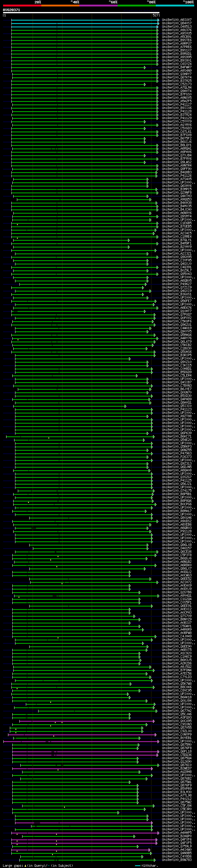
Task: Click hit label UniRef100_O46157
Action: pos(177,548)
